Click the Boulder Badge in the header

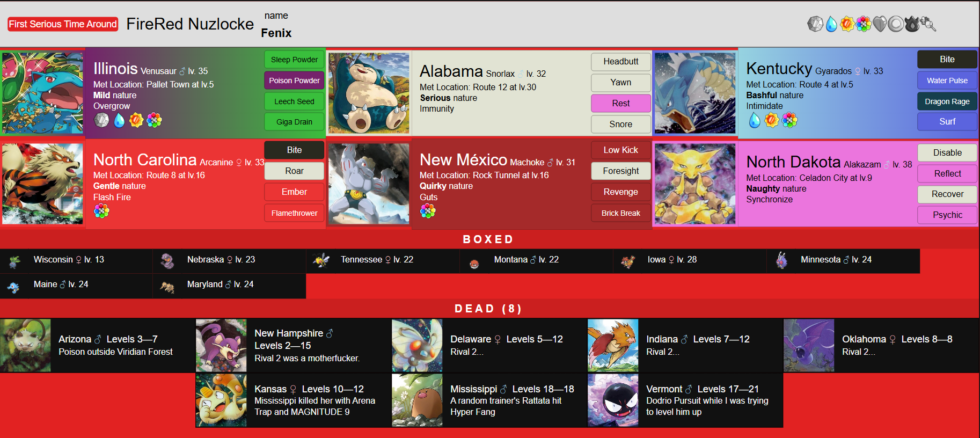coord(815,24)
